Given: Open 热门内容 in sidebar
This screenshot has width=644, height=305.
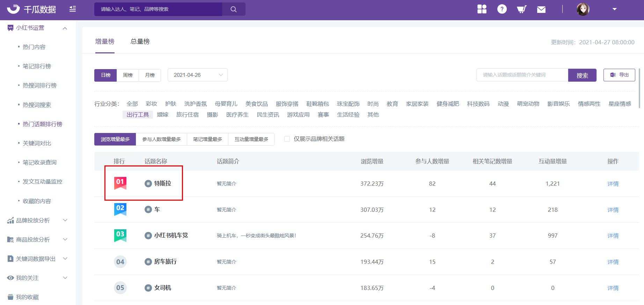Looking at the screenshot, I should click(34, 47).
